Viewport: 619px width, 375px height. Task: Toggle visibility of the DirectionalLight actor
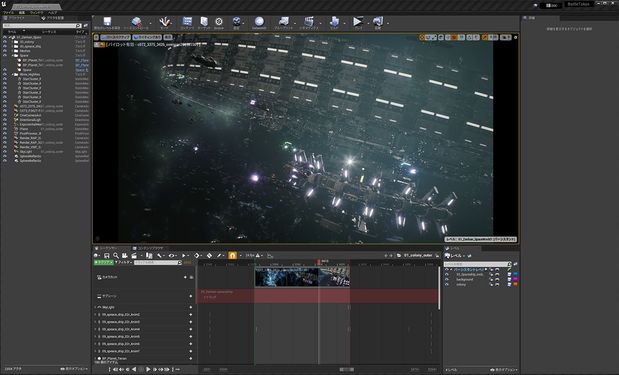(5, 120)
